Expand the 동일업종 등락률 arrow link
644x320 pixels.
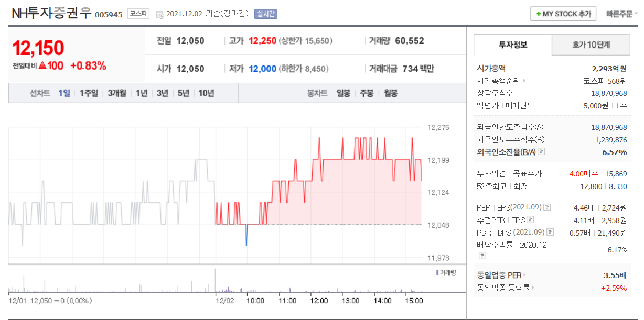click(532, 288)
